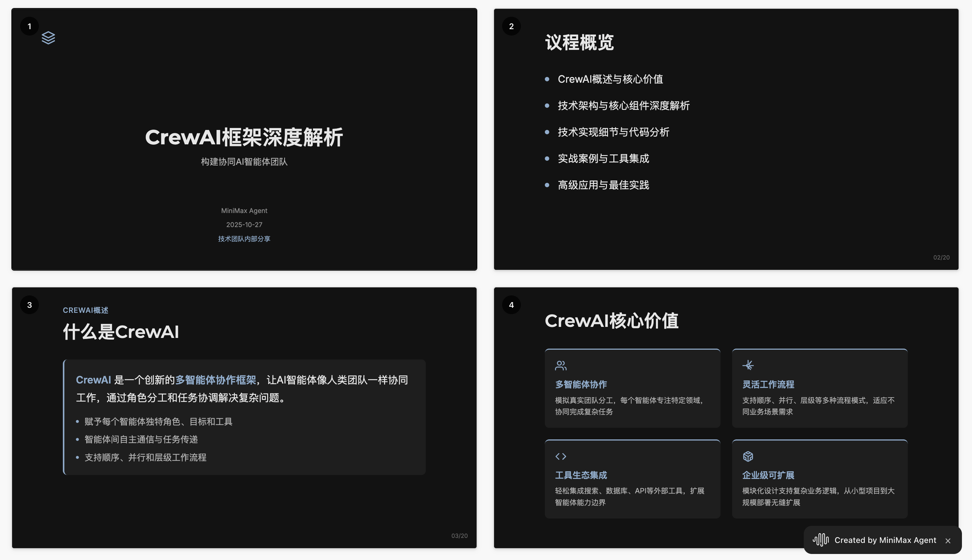972x560 pixels.
Task: Select slide number 3 badge
Action: (x=29, y=304)
